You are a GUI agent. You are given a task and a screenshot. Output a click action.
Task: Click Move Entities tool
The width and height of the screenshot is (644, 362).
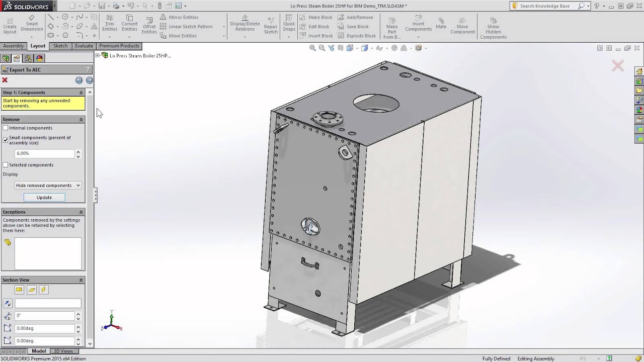coord(178,36)
